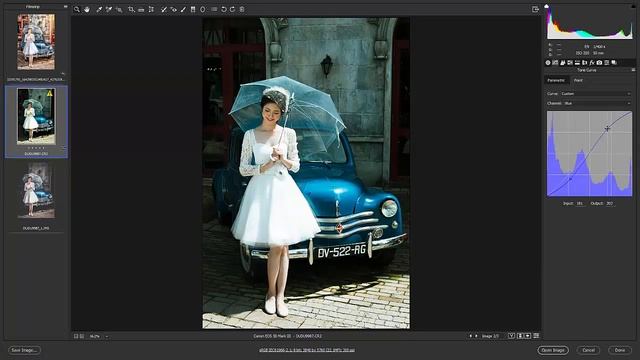Open the Camera Calibration panel icon
640x360 pixels.
tap(599, 62)
